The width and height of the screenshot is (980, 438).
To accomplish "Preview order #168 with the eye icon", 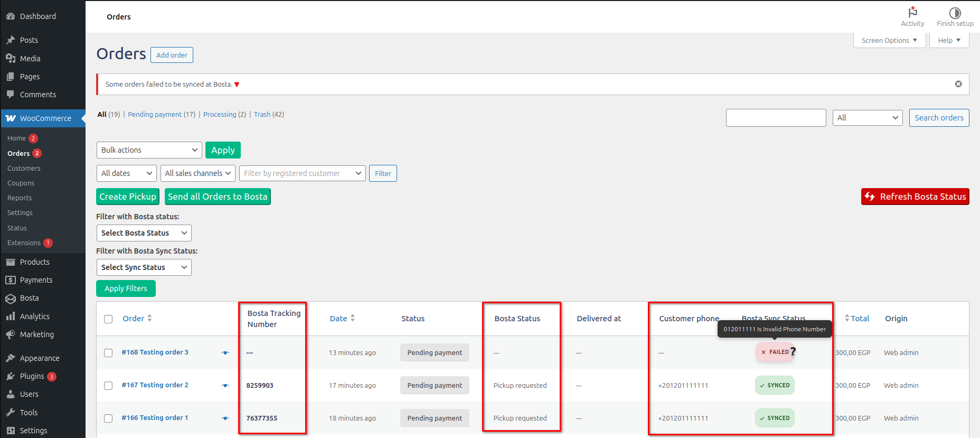I will (225, 352).
